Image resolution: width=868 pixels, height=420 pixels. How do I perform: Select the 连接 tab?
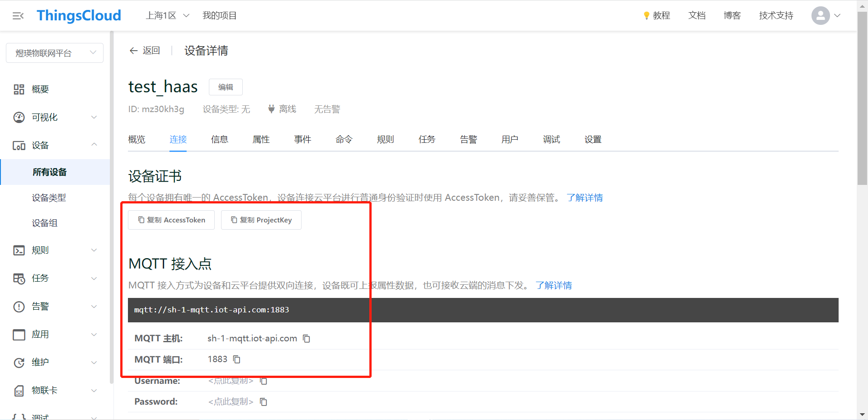tap(178, 140)
